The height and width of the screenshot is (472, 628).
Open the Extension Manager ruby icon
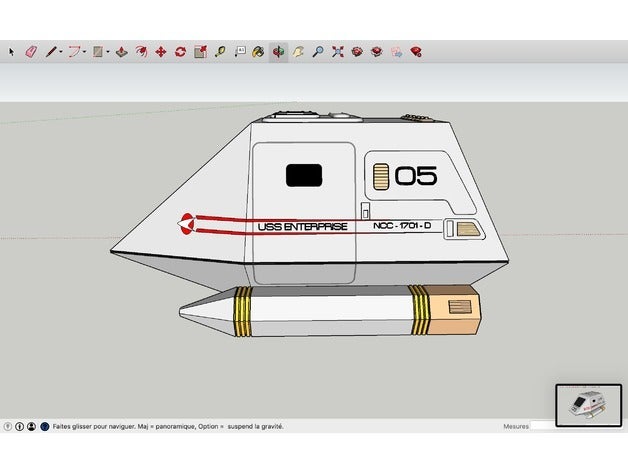tap(416, 52)
